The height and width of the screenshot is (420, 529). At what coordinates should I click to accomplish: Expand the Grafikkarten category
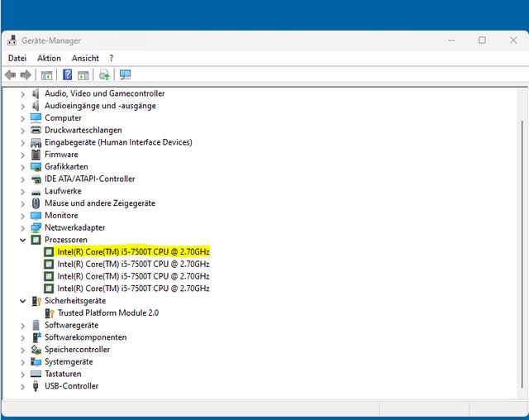pos(22,167)
